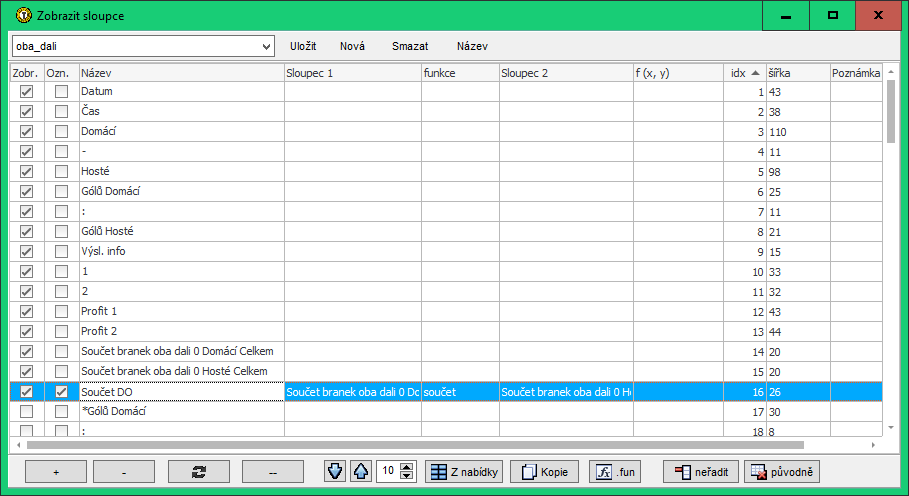Enable Zobr. checkbox for *Gólů Domácí
The width and height of the screenshot is (909, 496).
27,412
